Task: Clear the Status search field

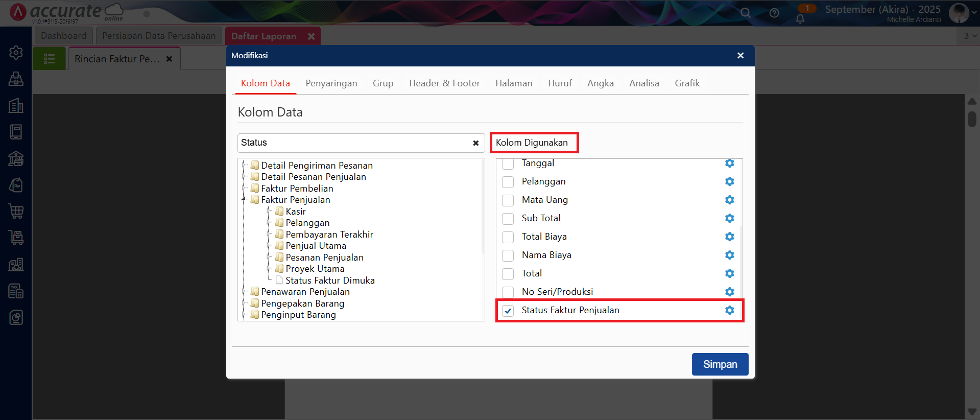Action: pyautogui.click(x=475, y=143)
